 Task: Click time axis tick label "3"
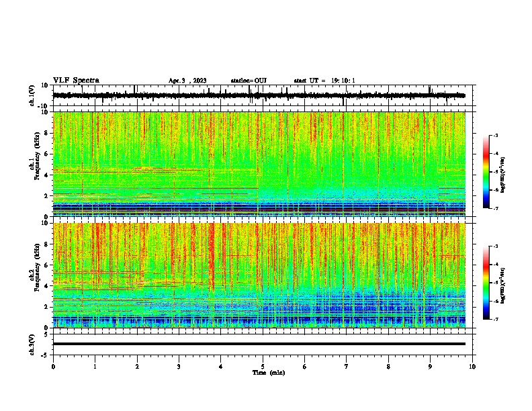(x=179, y=367)
